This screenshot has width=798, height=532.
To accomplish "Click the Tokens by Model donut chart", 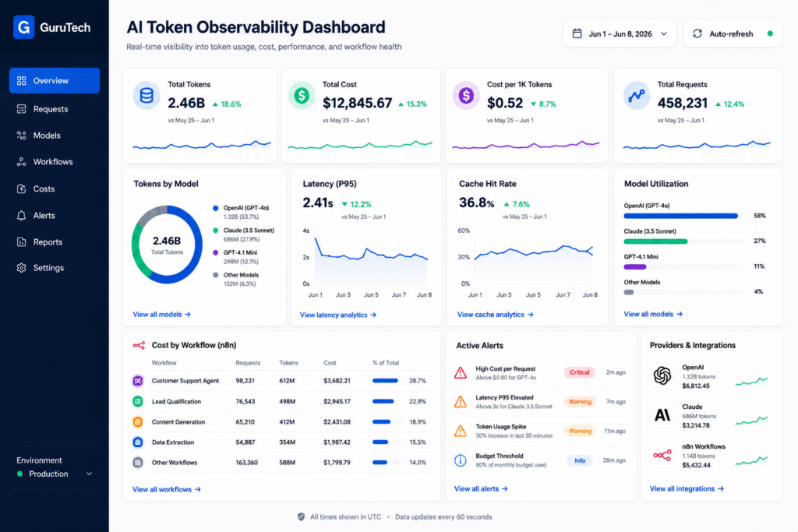I will (167, 245).
